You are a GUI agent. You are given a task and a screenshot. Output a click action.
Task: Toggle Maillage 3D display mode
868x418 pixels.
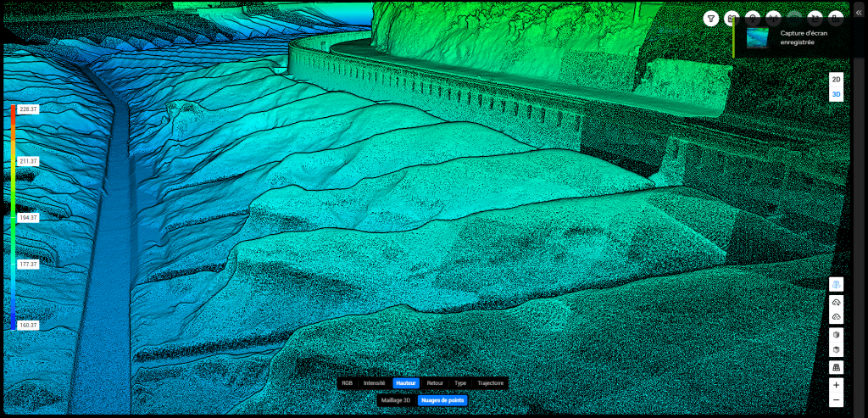(x=396, y=399)
